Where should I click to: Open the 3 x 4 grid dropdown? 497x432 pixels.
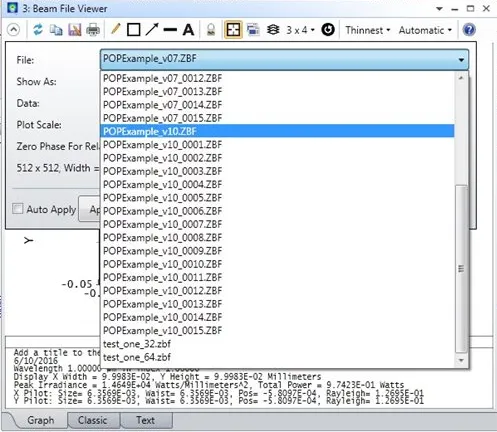[300, 30]
